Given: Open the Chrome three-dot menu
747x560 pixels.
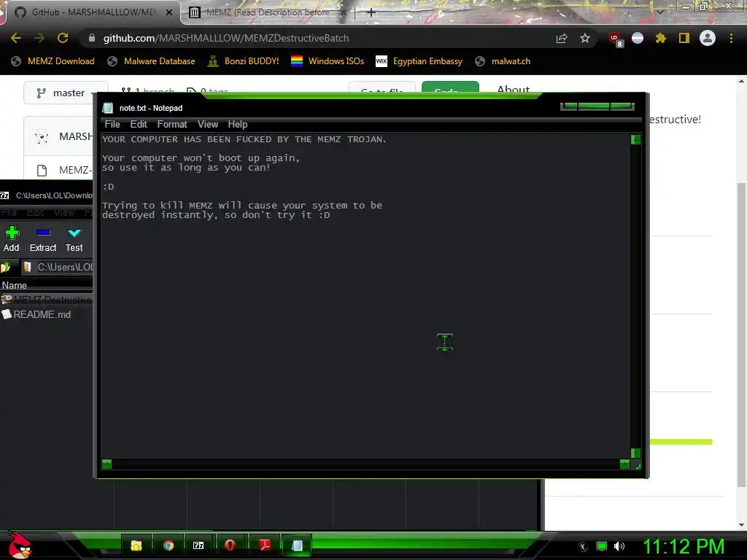Looking at the screenshot, I should (731, 38).
